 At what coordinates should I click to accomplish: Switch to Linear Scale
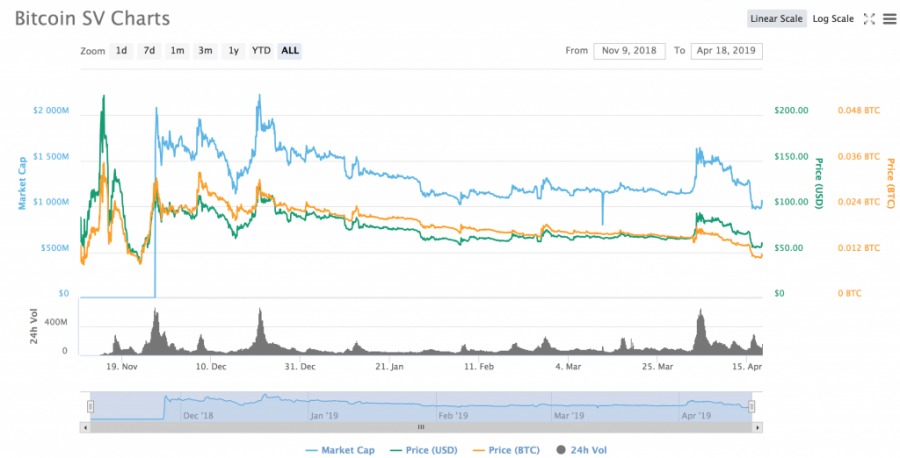[776, 19]
